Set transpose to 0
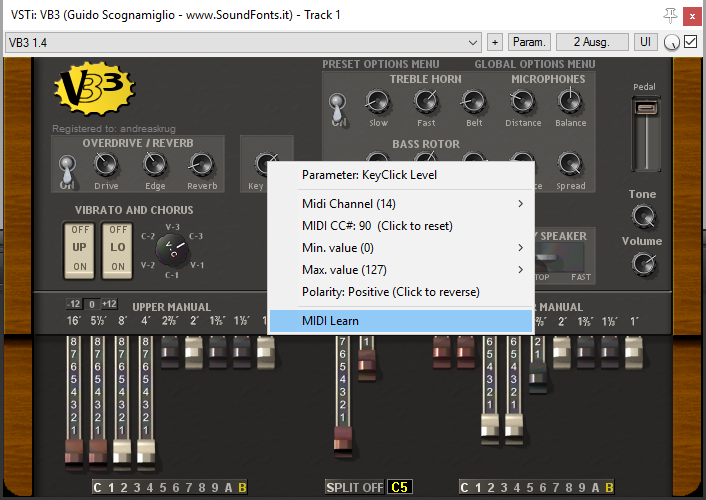 pos(92,304)
